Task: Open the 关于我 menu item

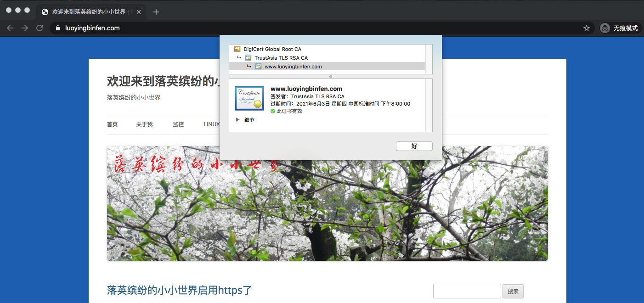Action: click(144, 124)
